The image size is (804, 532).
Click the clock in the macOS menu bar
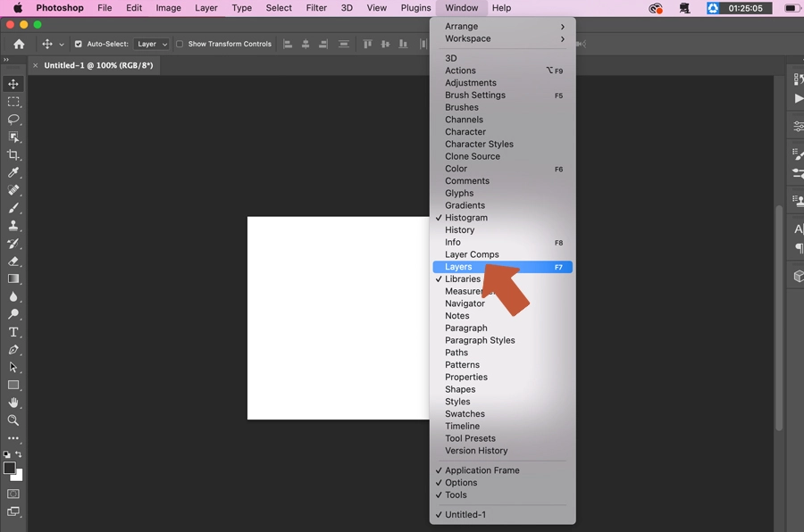click(747, 8)
